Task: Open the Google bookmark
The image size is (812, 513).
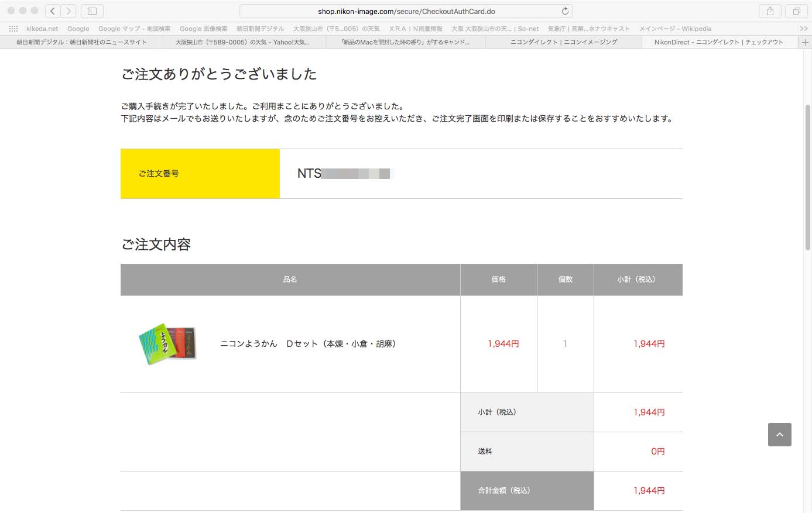Action: 78,29
